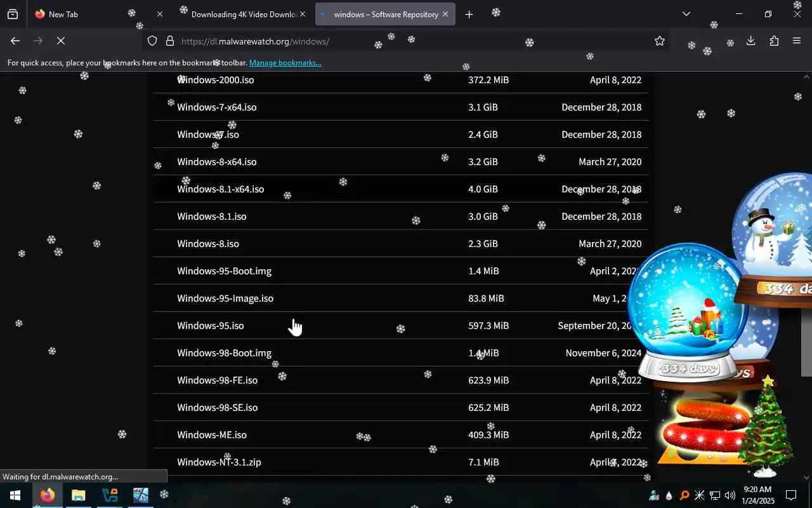Open File Explorer from the taskbar
Viewport: 812px width, 508px height.
(x=78, y=495)
